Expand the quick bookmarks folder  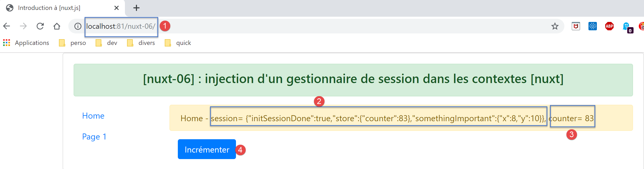[178, 43]
